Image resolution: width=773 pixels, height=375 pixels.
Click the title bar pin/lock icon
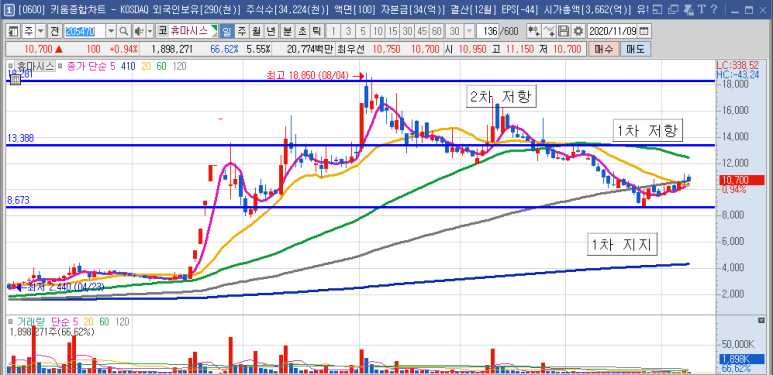[x=689, y=9]
